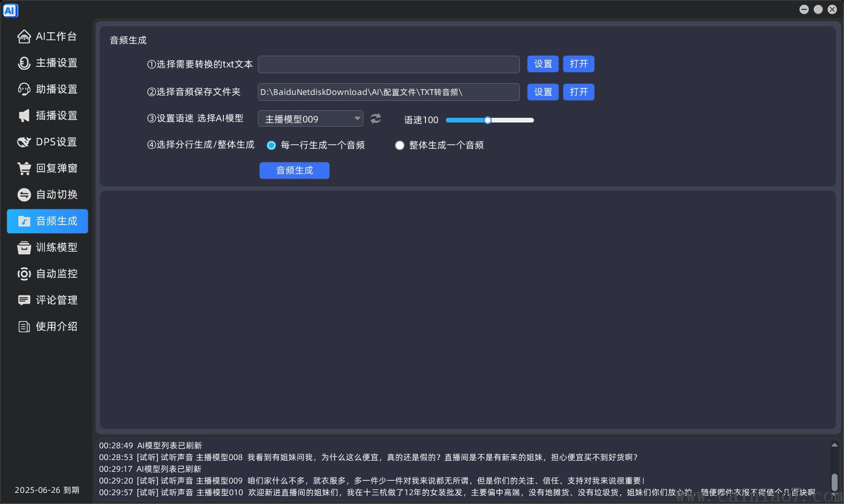The width and height of the screenshot is (844, 504).
Task: Choose 整体生成一个音频 mode
Action: tap(399, 145)
